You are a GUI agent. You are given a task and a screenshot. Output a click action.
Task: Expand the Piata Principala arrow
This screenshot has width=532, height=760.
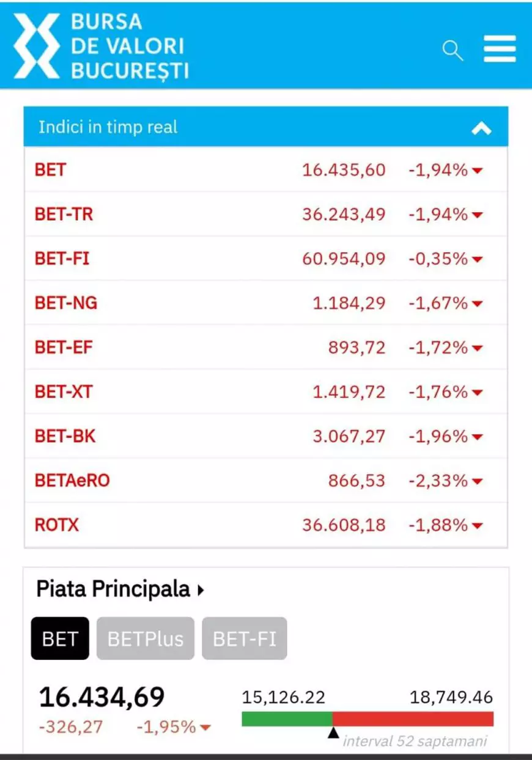click(201, 591)
